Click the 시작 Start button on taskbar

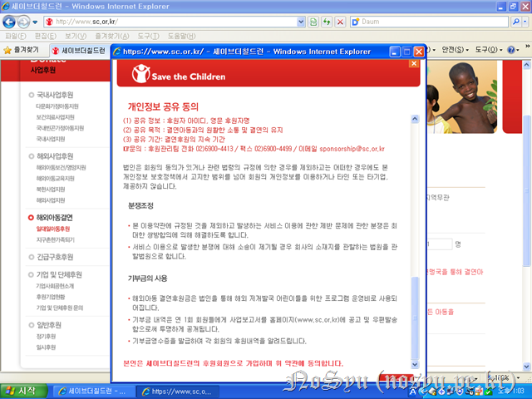25,390
